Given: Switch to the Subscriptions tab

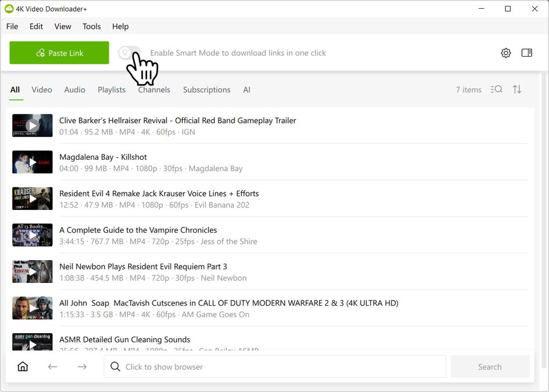Looking at the screenshot, I should [x=207, y=90].
